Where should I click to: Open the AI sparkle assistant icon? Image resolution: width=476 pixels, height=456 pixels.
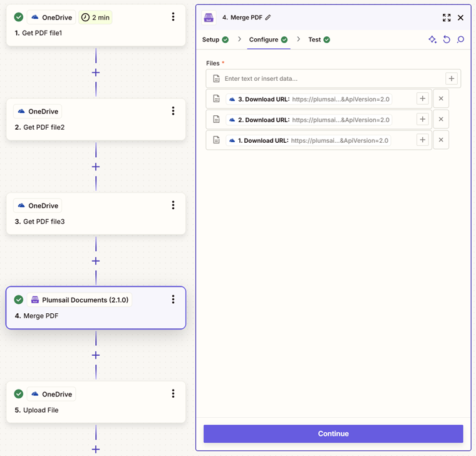point(433,39)
